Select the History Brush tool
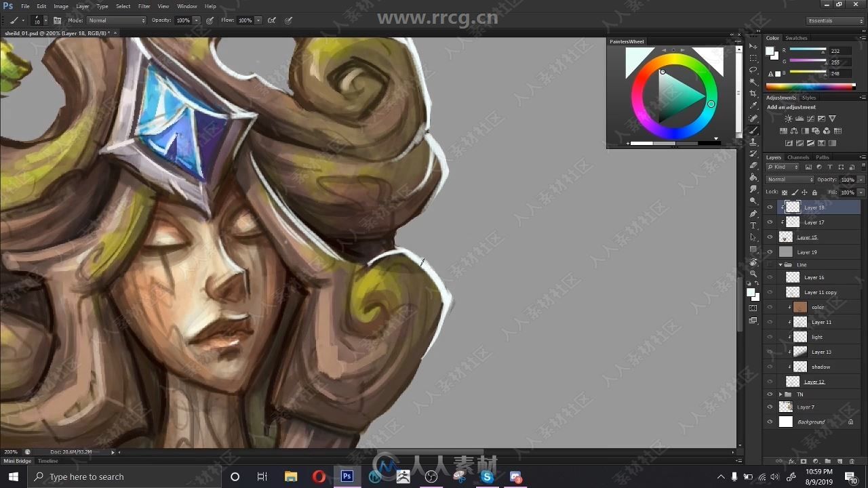The width and height of the screenshot is (868, 488). point(753,154)
